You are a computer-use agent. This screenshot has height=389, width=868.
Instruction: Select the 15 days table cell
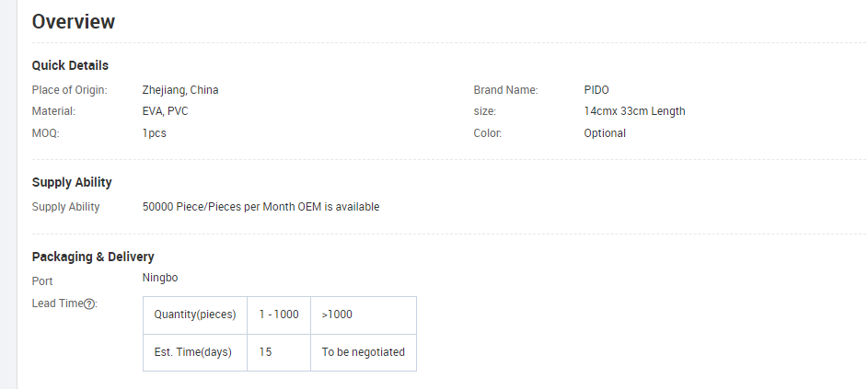pos(265,351)
